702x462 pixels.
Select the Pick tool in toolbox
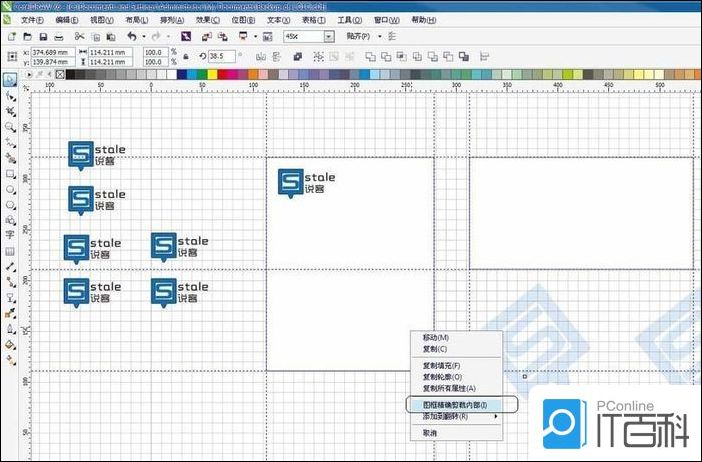9,80
